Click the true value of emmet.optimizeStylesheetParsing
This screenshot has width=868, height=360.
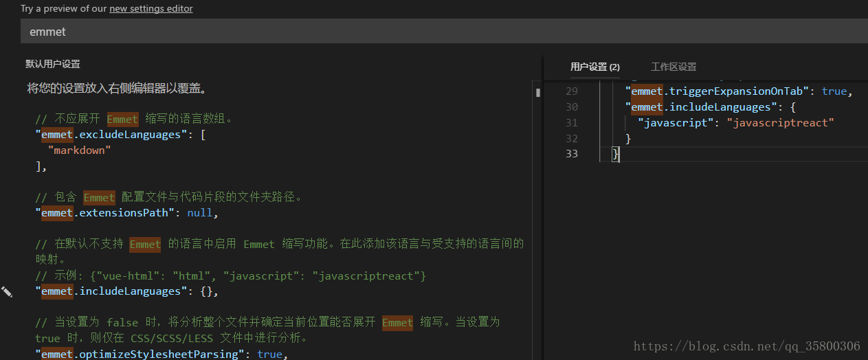tap(269, 354)
